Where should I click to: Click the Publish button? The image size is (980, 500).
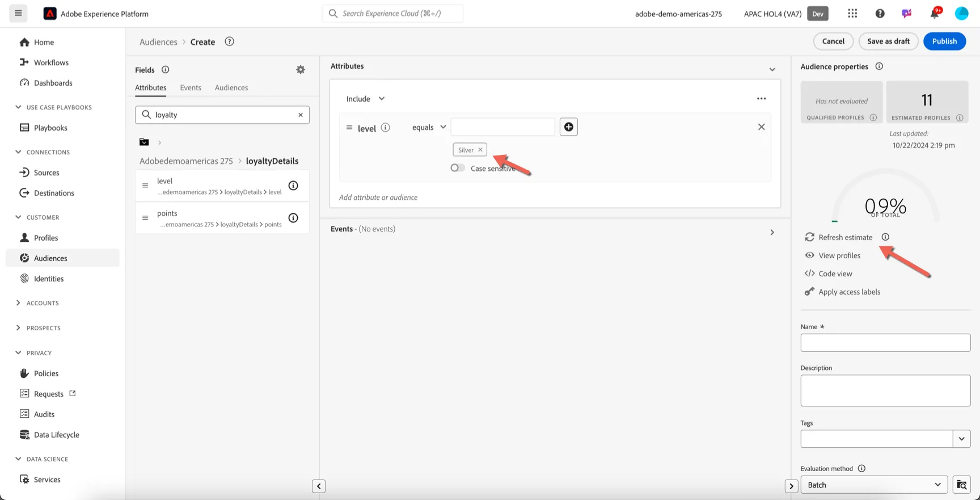coord(944,41)
